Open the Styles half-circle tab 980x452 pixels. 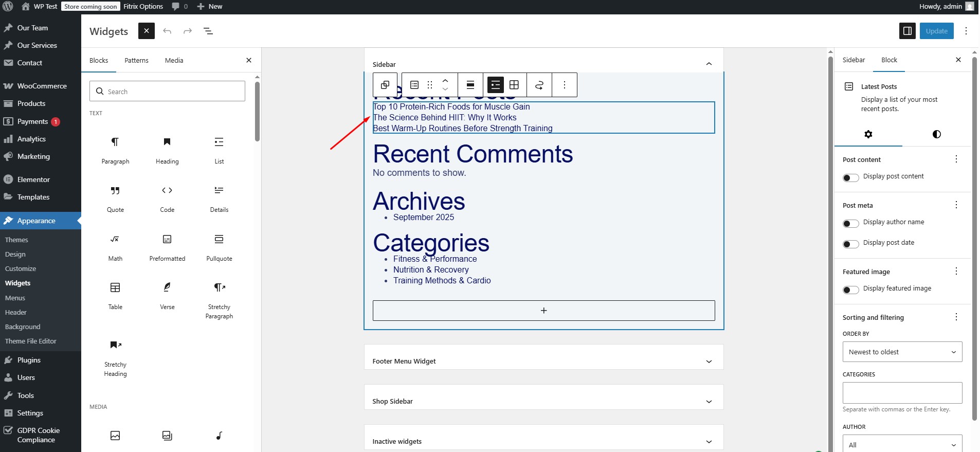click(x=936, y=134)
